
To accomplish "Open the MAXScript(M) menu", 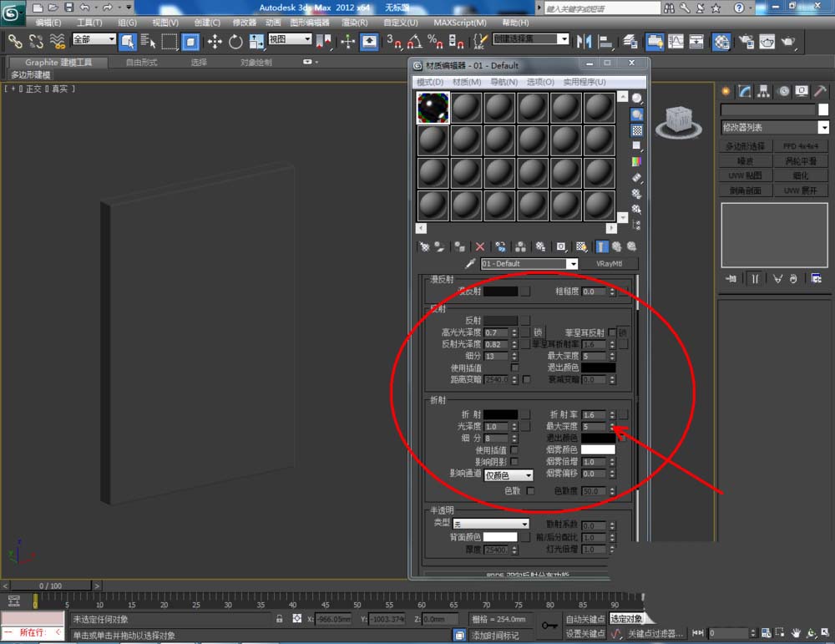I will [459, 23].
